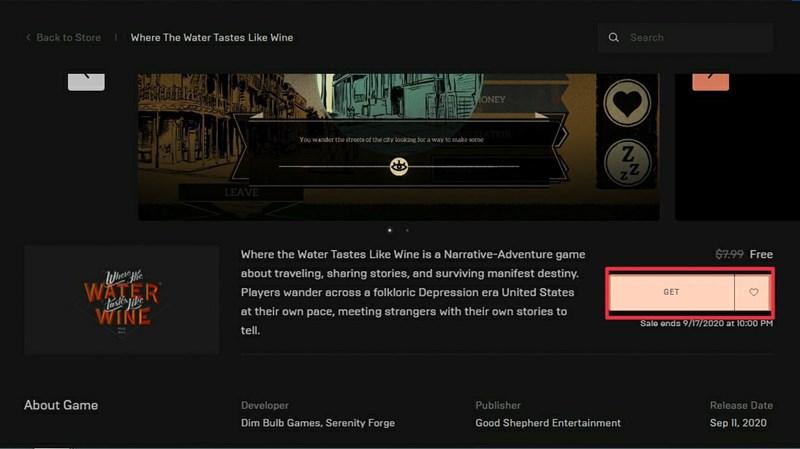Click developer name Dim Bulb Games, Serenity Forge
Screen dimensions: 800x449
click(x=318, y=423)
